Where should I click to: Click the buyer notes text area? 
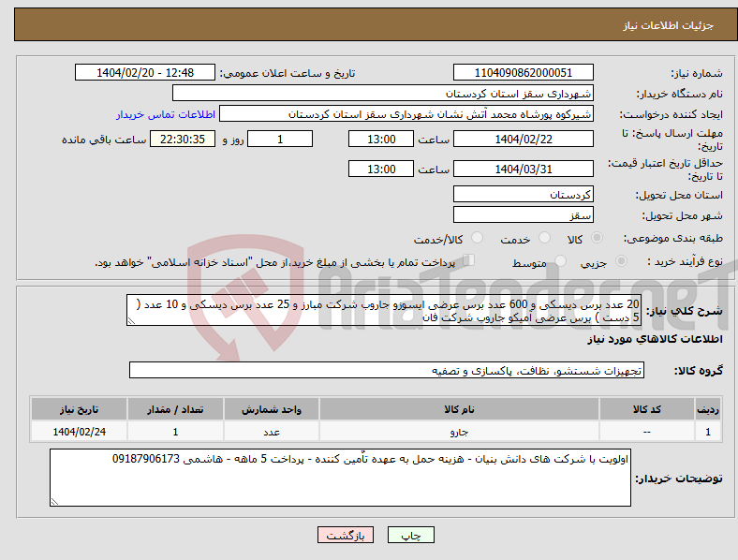[340, 478]
